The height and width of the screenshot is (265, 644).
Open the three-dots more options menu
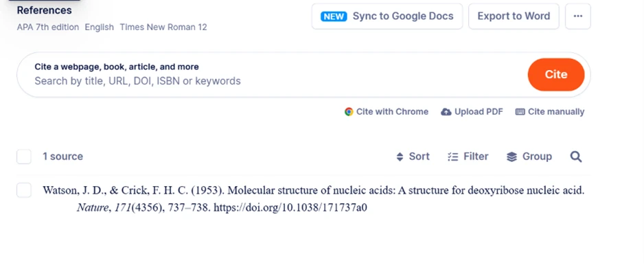pyautogui.click(x=578, y=16)
